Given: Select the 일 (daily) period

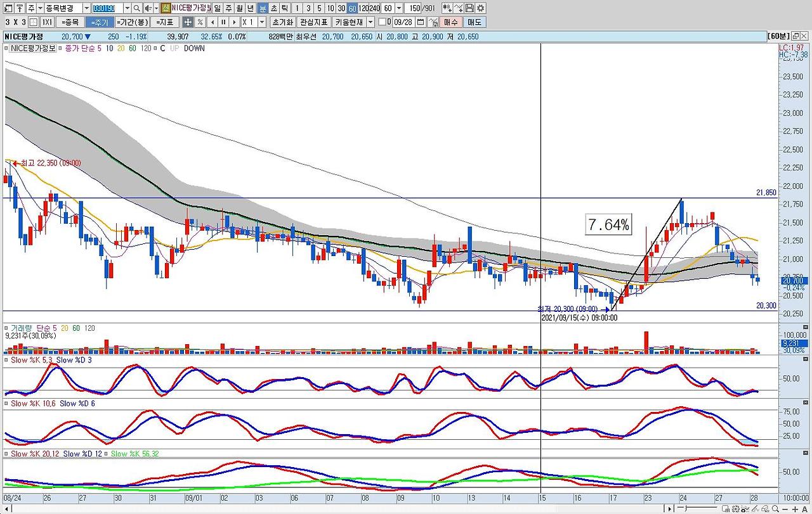Looking at the screenshot, I should point(218,8).
